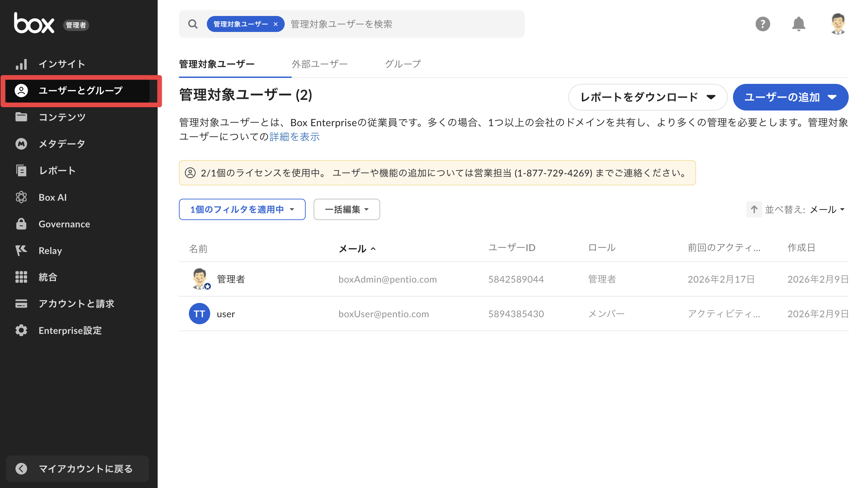Switch to the グループ tab
The image size is (868, 488).
click(x=403, y=64)
